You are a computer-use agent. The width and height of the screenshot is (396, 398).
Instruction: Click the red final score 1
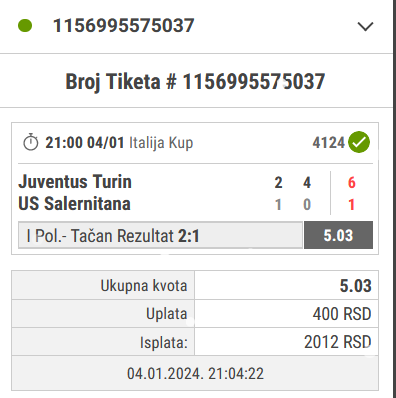click(351, 205)
